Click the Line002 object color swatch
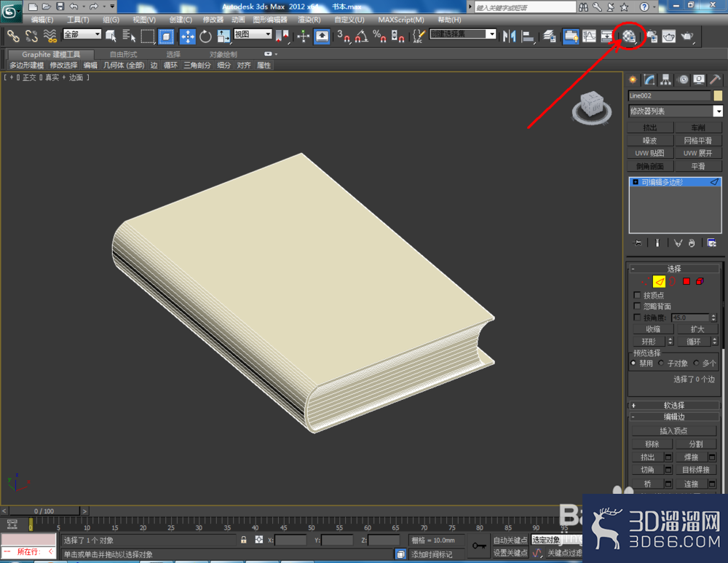The width and height of the screenshot is (728, 563). pos(719,95)
